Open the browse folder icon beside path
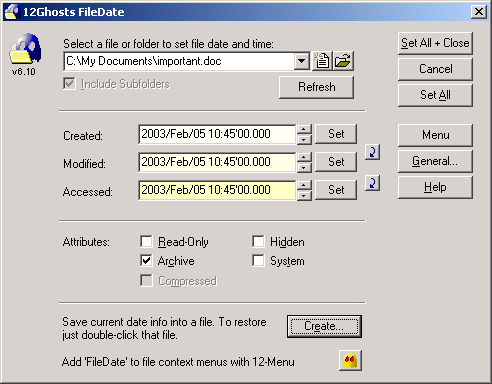Viewport: 492px width, 384px height. pyautogui.click(x=343, y=61)
